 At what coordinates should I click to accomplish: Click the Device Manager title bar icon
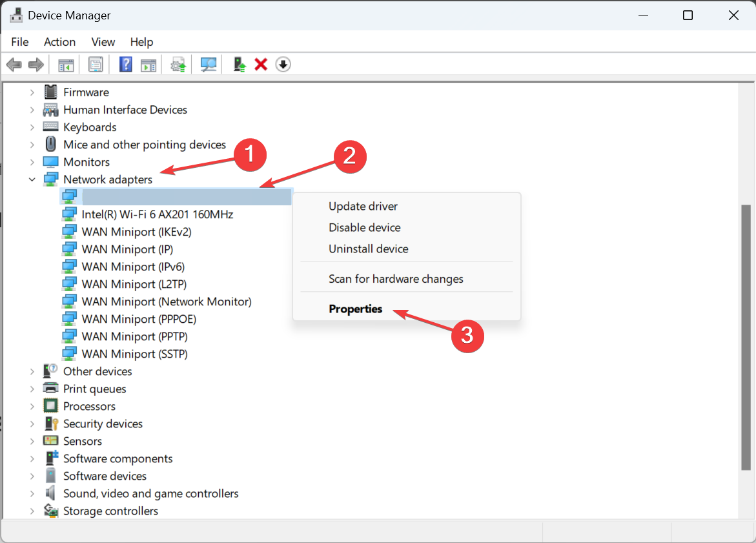coord(16,15)
